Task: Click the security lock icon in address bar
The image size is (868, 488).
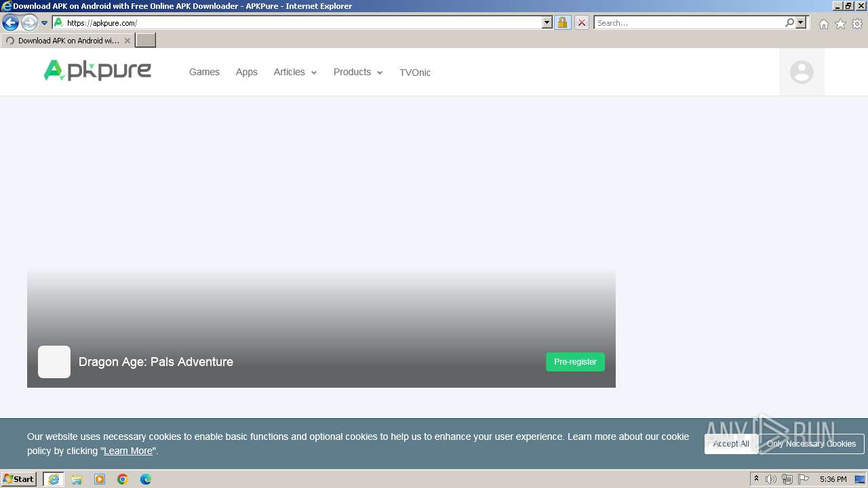Action: pos(562,23)
